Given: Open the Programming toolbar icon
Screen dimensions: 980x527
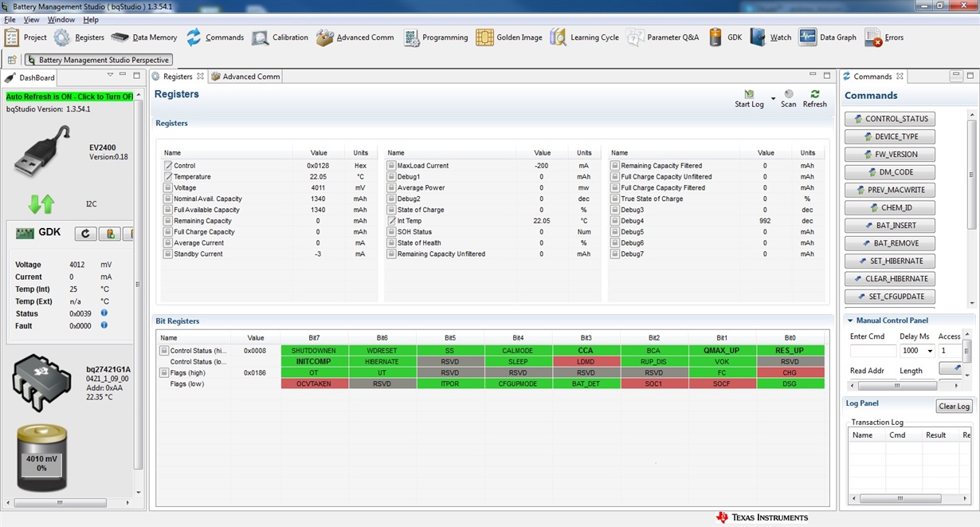Looking at the screenshot, I should (411, 37).
